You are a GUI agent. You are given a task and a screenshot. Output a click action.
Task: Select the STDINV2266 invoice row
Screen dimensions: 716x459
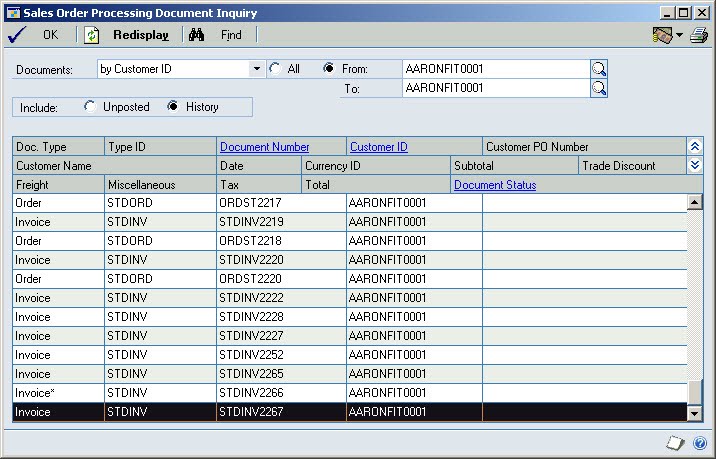point(350,393)
